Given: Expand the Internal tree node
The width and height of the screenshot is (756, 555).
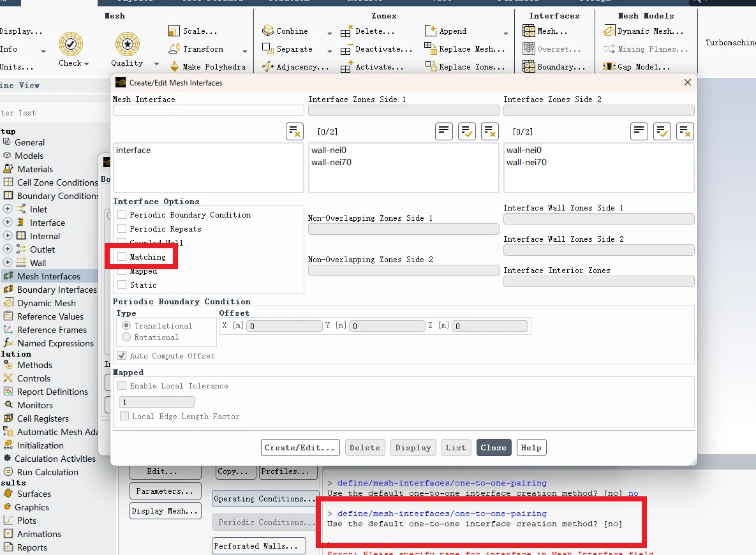Looking at the screenshot, I should pyautogui.click(x=8, y=236).
